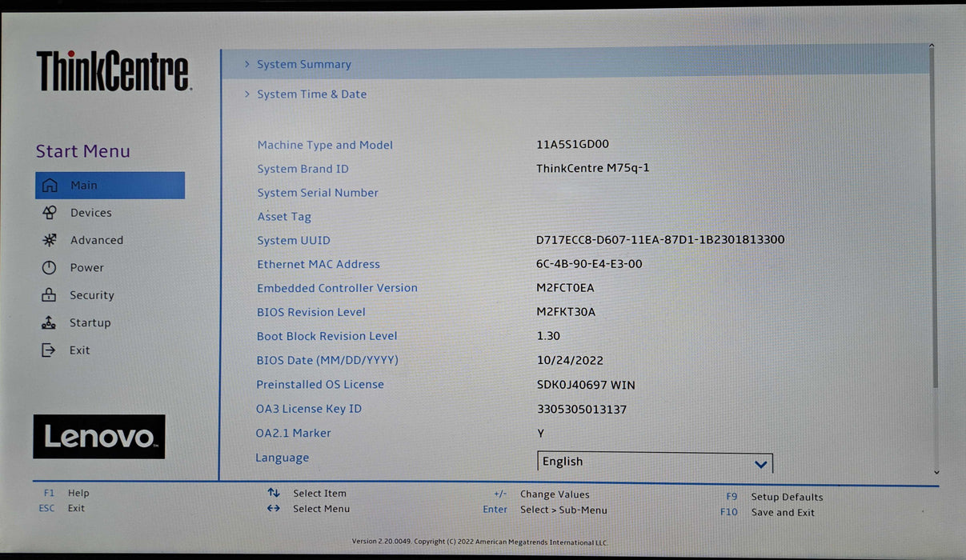This screenshot has height=560, width=966.
Task: Click the Startup boot icon
Action: (x=50, y=323)
